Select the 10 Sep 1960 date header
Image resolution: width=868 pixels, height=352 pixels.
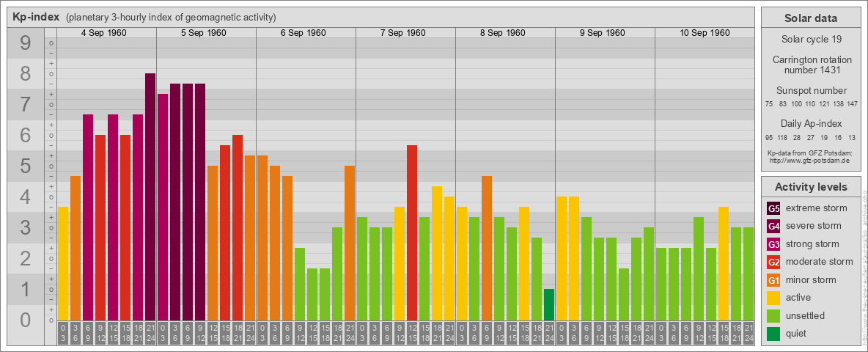pos(705,33)
